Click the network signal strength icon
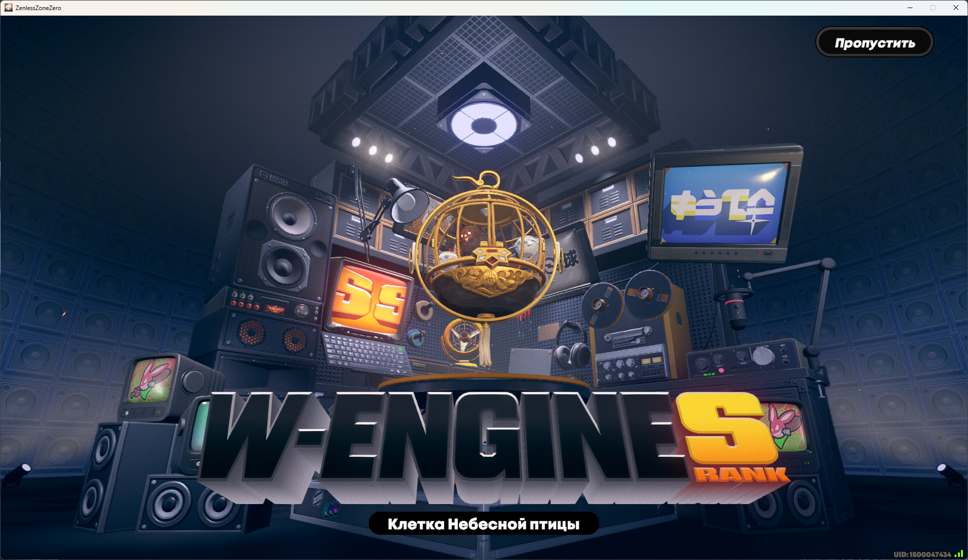Screen dimensions: 968x560 [959, 553]
